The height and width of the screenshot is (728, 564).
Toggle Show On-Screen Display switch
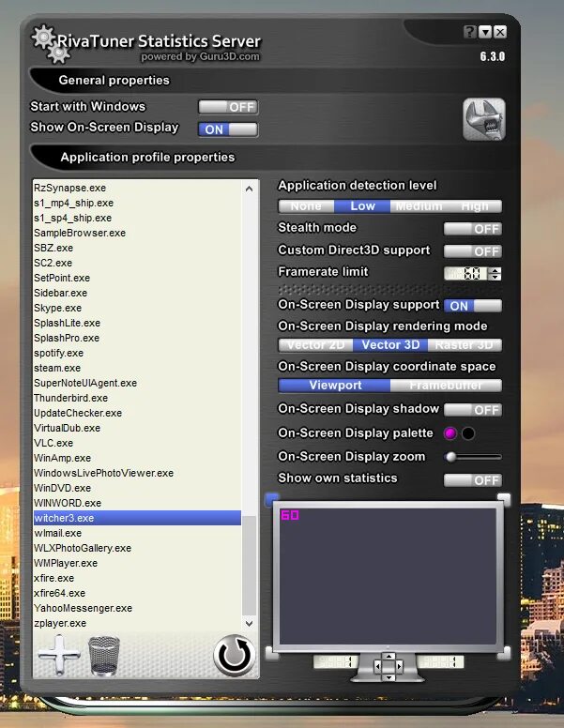(x=228, y=129)
